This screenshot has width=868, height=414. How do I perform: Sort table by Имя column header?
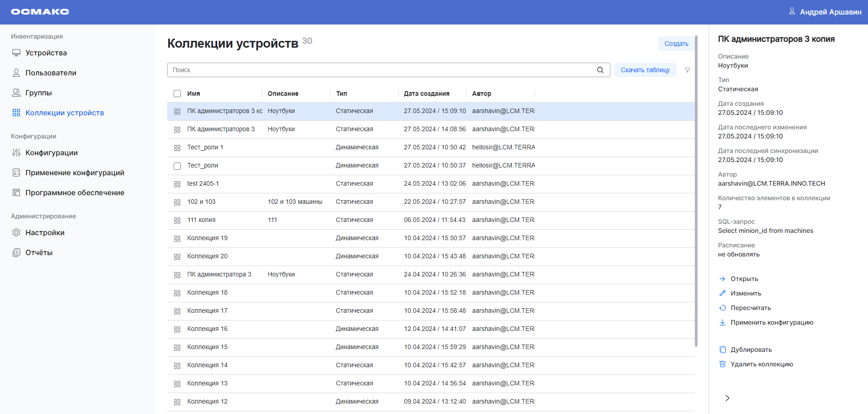[194, 94]
